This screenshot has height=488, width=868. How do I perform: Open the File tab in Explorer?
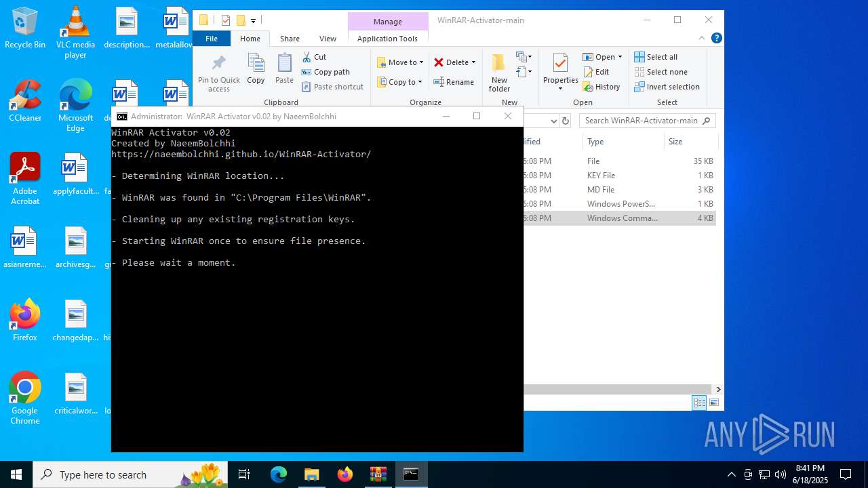click(x=212, y=39)
